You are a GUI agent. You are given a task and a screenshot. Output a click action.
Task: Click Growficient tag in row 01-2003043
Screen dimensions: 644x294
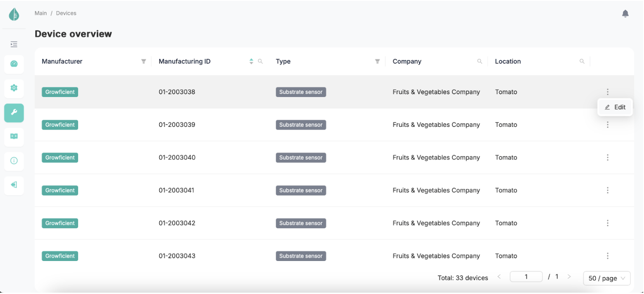pyautogui.click(x=60, y=256)
